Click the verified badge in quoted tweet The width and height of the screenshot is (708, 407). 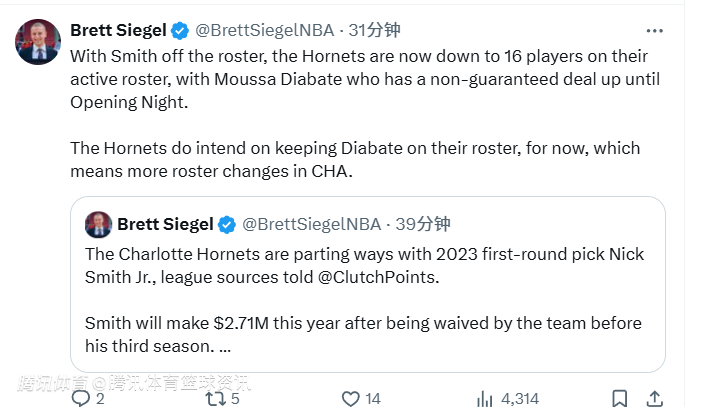tap(228, 224)
